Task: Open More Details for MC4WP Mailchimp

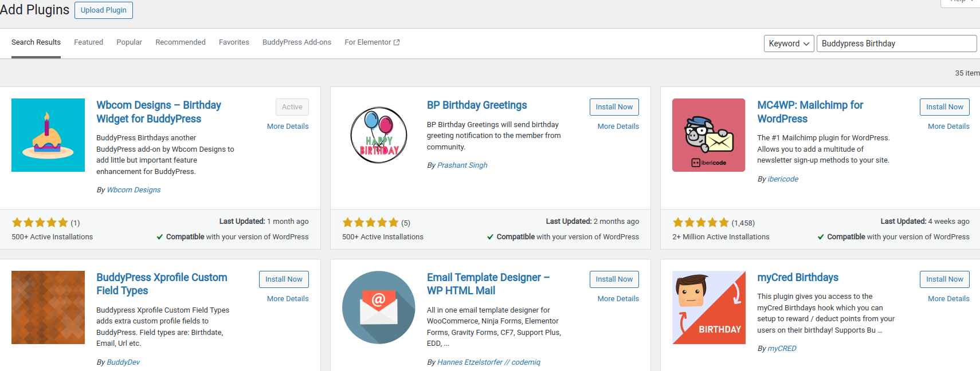Action: [x=948, y=127]
